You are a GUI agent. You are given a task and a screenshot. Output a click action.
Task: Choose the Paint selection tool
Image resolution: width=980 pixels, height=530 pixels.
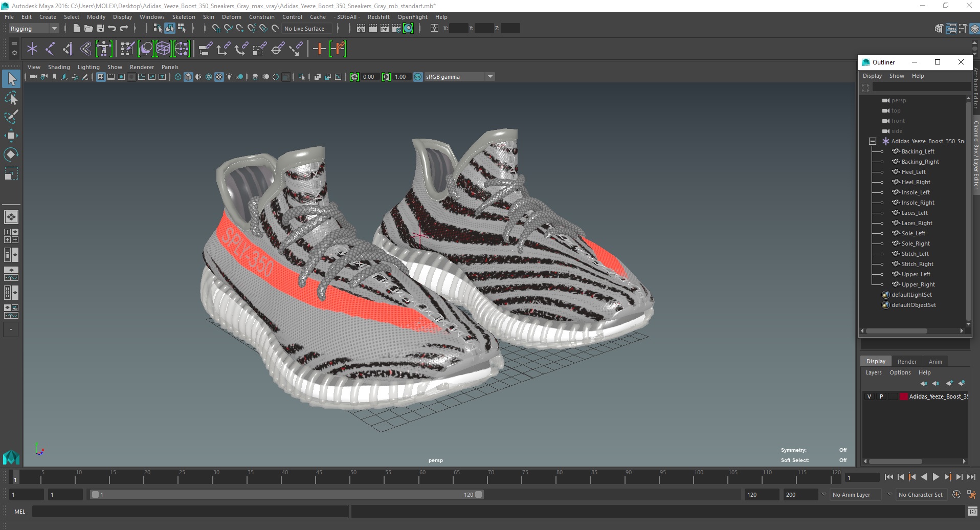pos(11,117)
